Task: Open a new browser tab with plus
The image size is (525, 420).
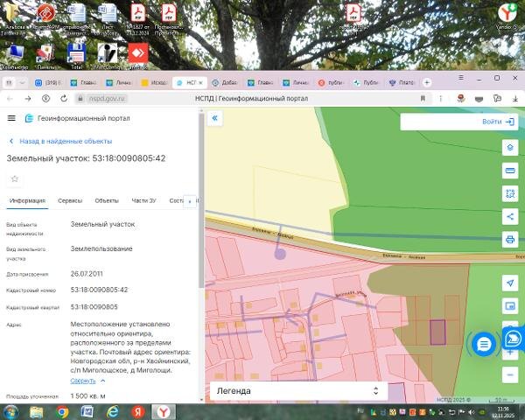Action: [x=427, y=82]
